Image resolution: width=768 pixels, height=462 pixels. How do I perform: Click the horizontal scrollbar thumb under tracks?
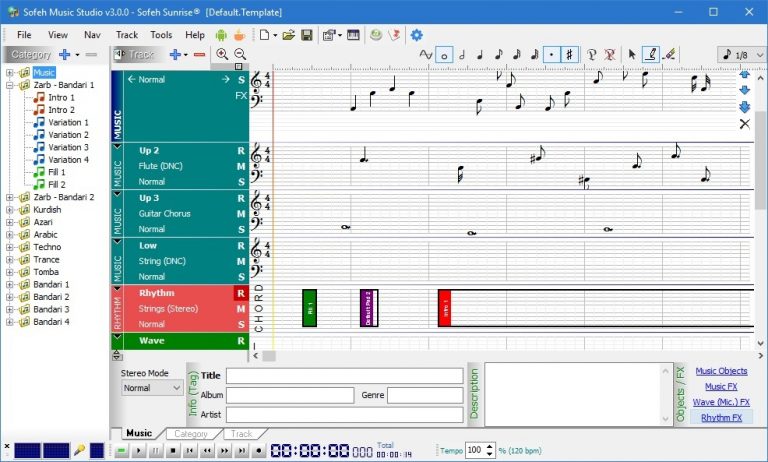click(269, 356)
